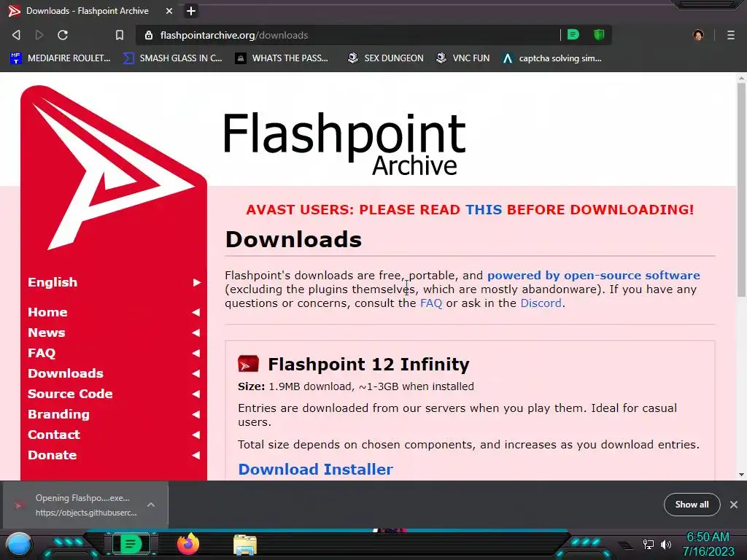The height and width of the screenshot is (560, 747).
Task: Click the volume speaker tray icon
Action: [666, 544]
